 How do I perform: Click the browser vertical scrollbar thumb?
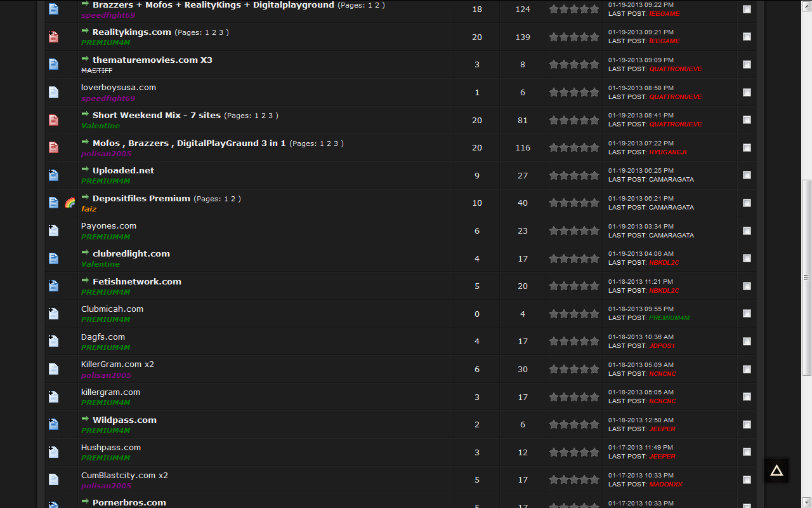pyautogui.click(x=806, y=277)
